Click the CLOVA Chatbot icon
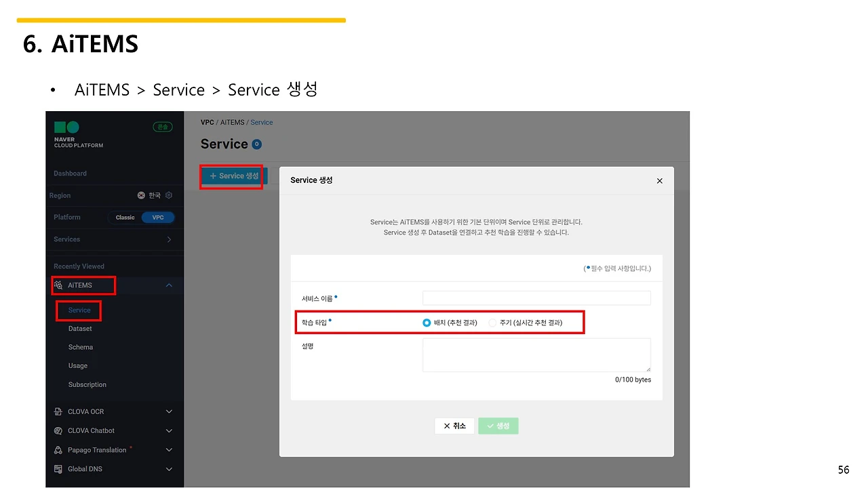868x488 pixels. point(58,430)
